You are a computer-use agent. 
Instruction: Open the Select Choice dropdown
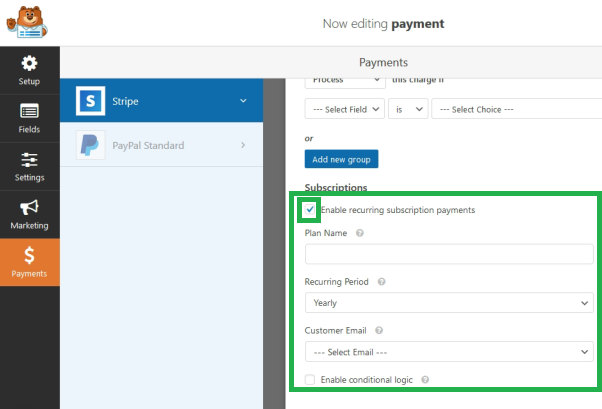(516, 109)
